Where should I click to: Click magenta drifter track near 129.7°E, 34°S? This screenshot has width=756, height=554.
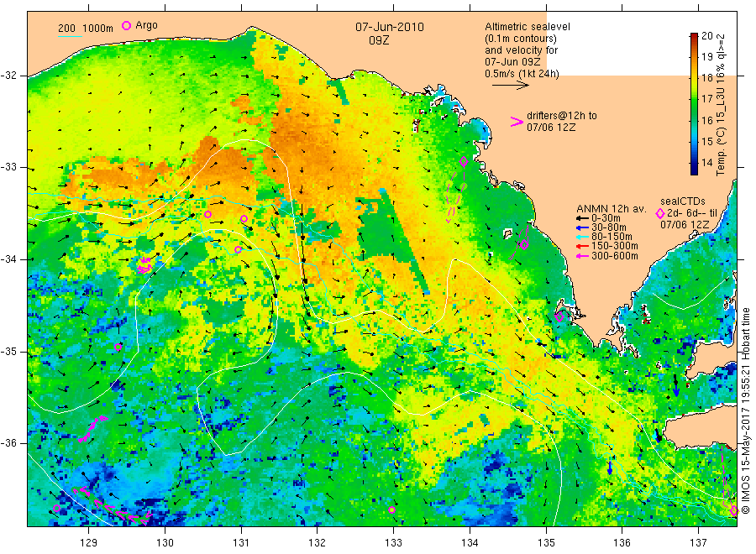pos(144,265)
